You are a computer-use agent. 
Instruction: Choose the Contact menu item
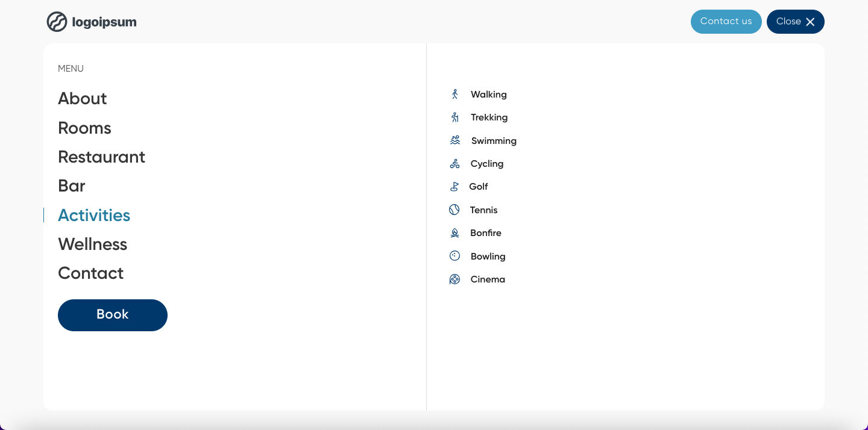(90, 273)
